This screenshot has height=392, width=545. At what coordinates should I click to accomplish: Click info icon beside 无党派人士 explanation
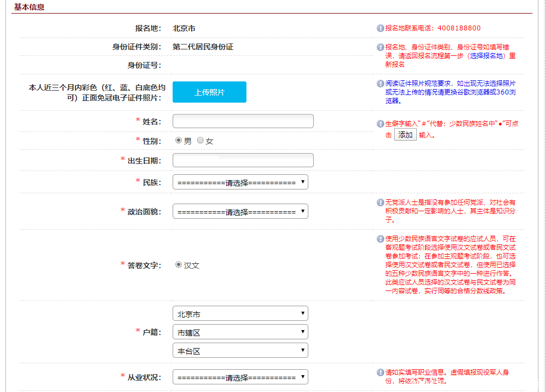pos(380,203)
